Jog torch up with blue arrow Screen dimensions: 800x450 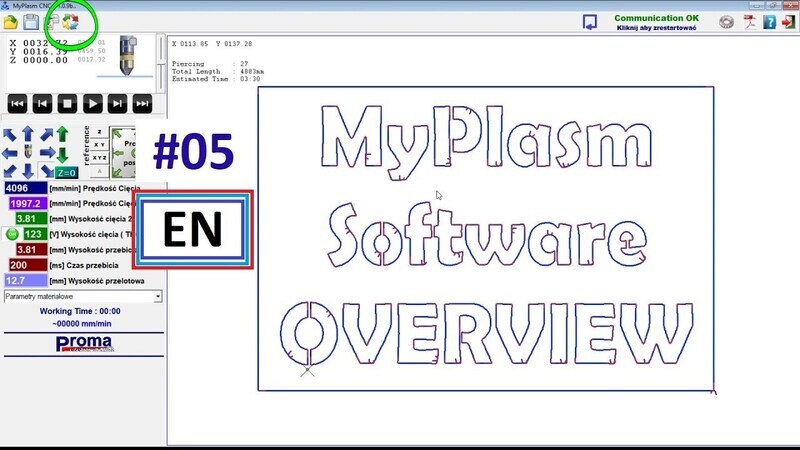click(x=28, y=134)
